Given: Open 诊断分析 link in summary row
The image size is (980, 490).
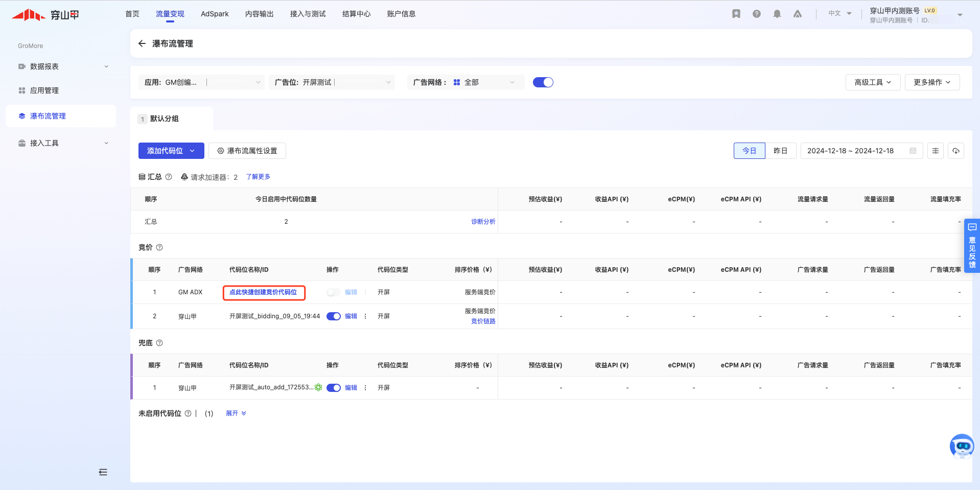Looking at the screenshot, I should coord(483,222).
